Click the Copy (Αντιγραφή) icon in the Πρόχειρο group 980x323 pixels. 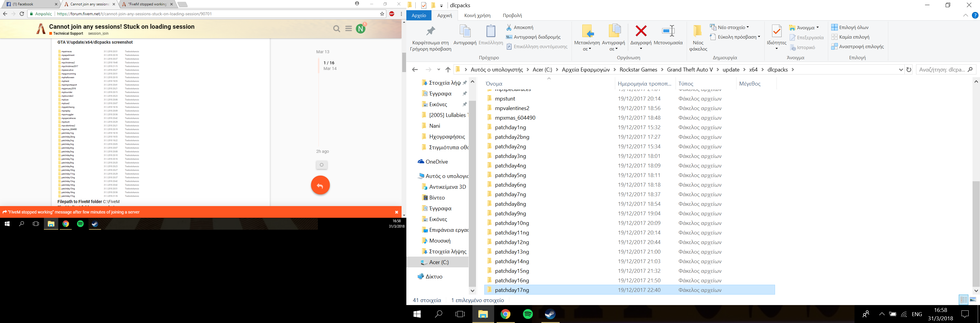coord(465,31)
